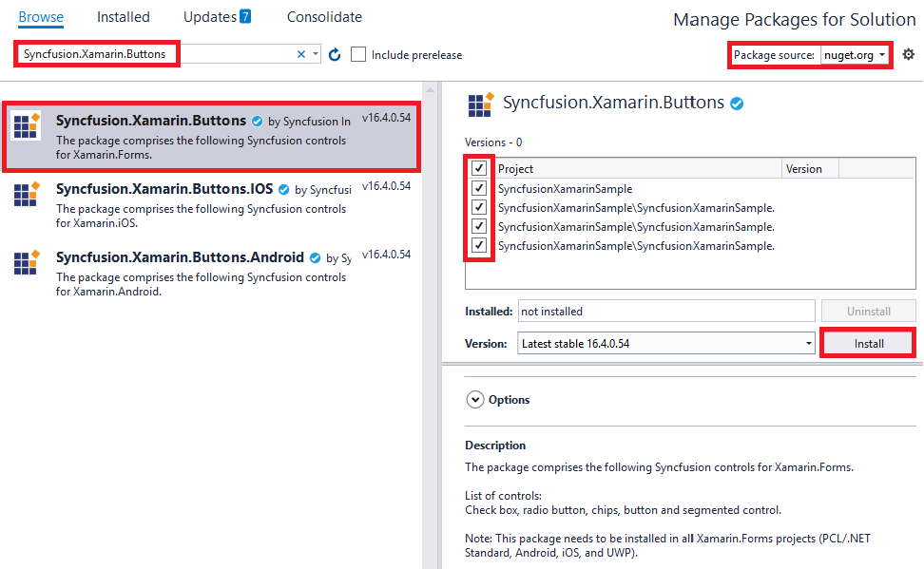The width and height of the screenshot is (924, 569).
Task: Click Syncfusion.Xamarin.Buttons.IOS package icon
Action: (27, 194)
